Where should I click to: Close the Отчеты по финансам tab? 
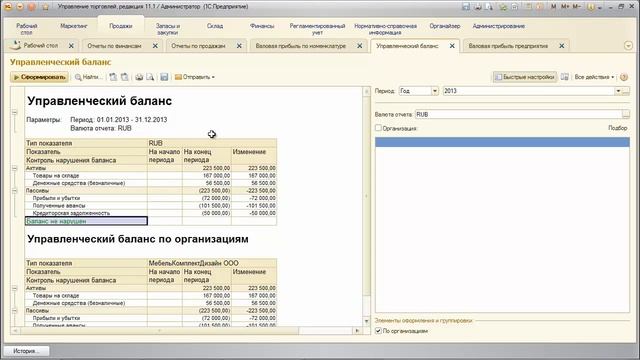coord(155,46)
